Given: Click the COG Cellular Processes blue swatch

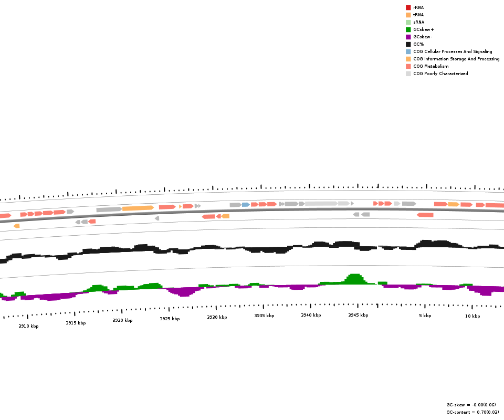Looking at the screenshot, I should (408, 52).
